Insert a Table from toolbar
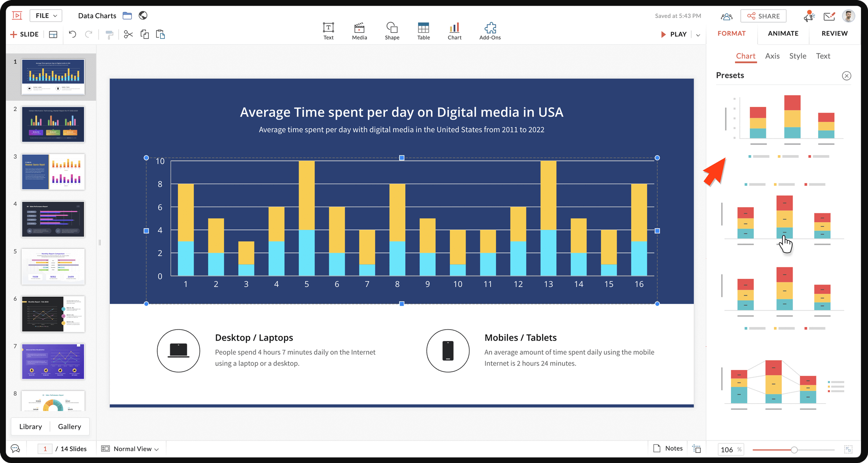 [423, 31]
